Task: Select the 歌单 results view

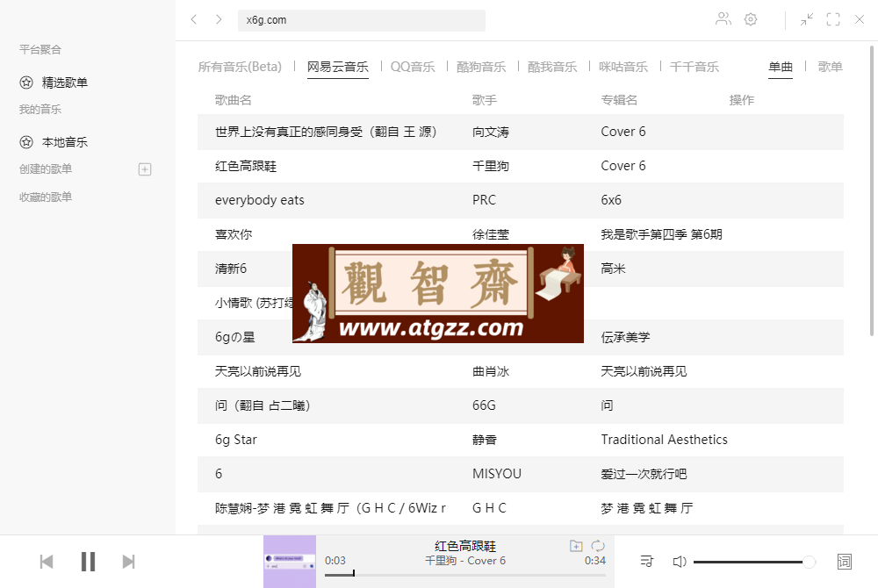Action: tap(830, 67)
